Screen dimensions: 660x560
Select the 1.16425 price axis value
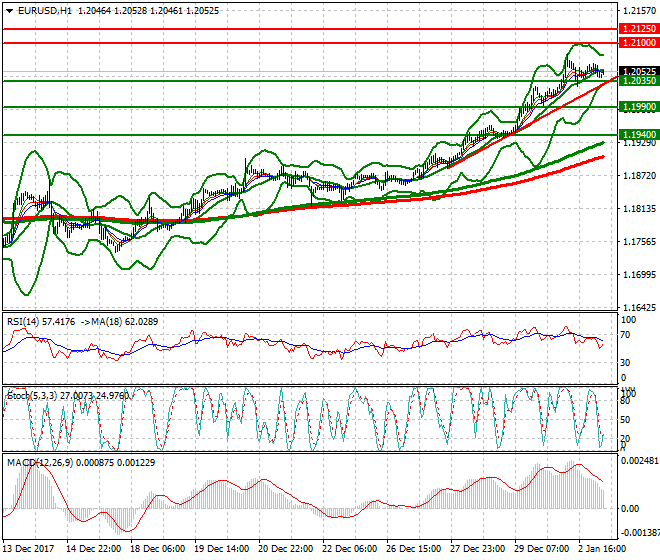[x=639, y=308]
